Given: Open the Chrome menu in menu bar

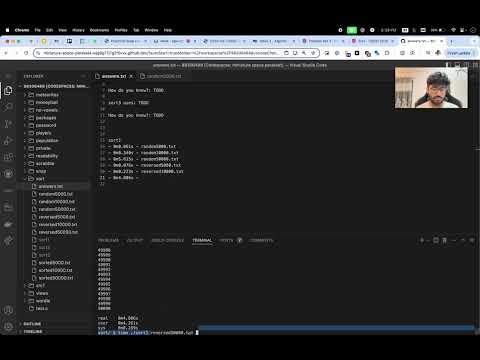Looking at the screenshot, I should tap(22, 30).
